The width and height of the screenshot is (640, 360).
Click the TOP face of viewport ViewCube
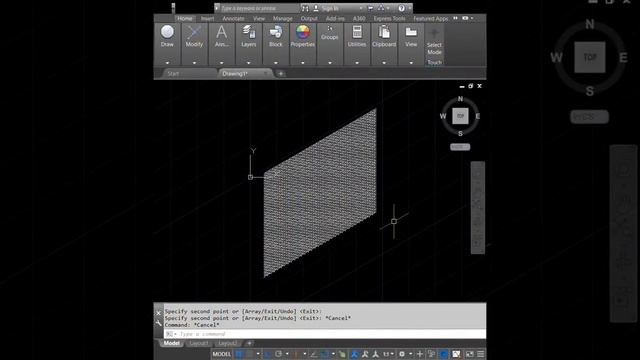tap(460, 116)
